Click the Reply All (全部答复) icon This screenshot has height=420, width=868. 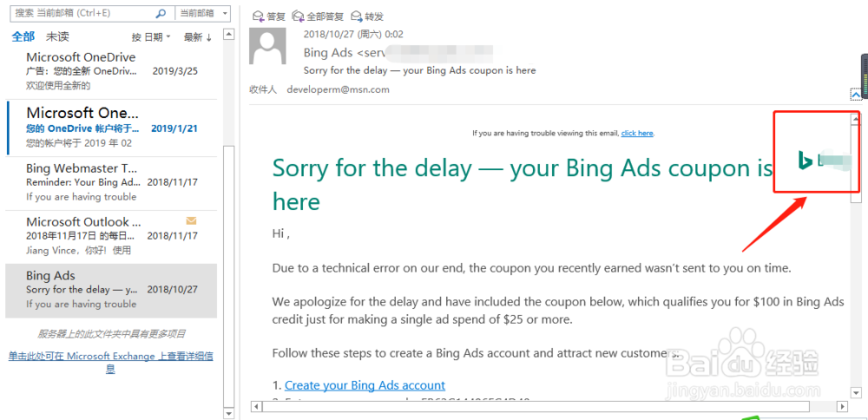click(299, 16)
